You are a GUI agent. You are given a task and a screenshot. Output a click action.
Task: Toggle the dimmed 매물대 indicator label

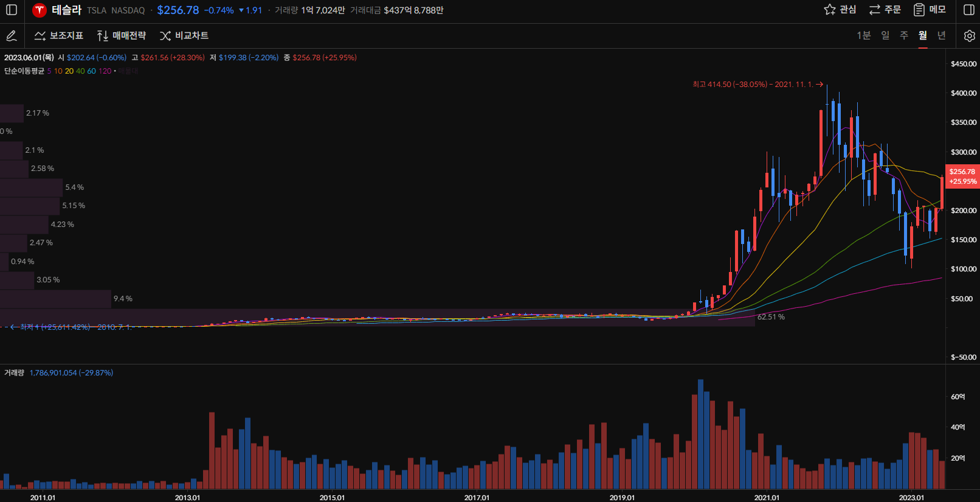pos(128,71)
